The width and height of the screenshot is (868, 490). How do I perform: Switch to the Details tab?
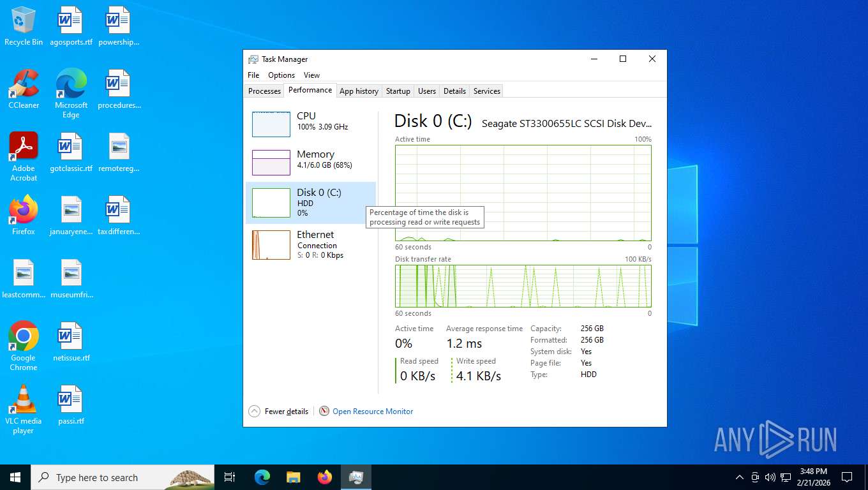click(x=454, y=91)
